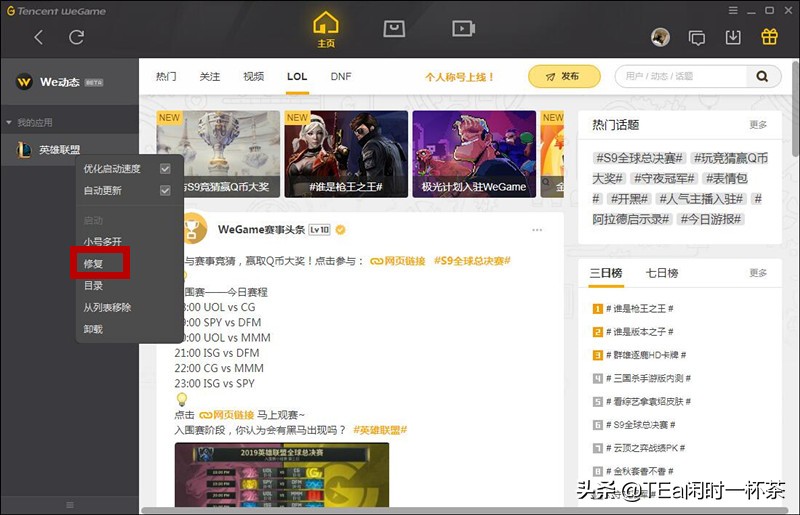The width and height of the screenshot is (800, 515).
Task: Open the 网页链接 link after 点击参与
Action: pos(397,261)
